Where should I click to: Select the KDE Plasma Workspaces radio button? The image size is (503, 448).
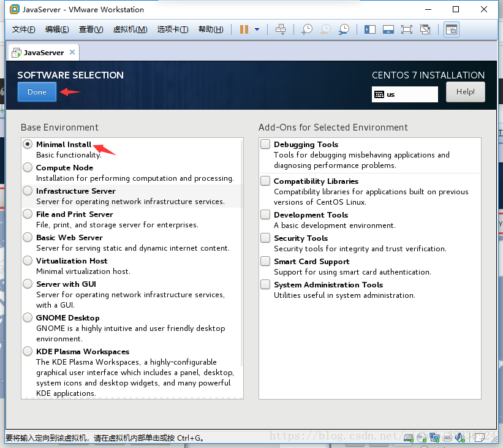coord(28,351)
